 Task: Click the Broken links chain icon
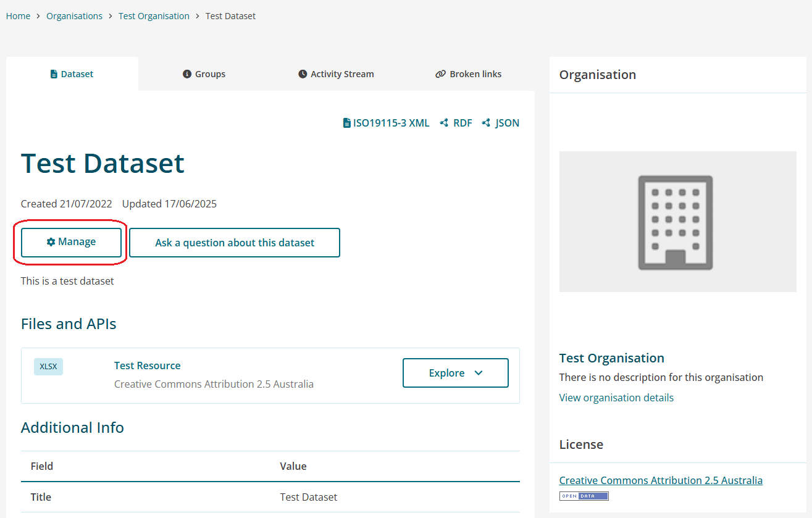point(440,74)
